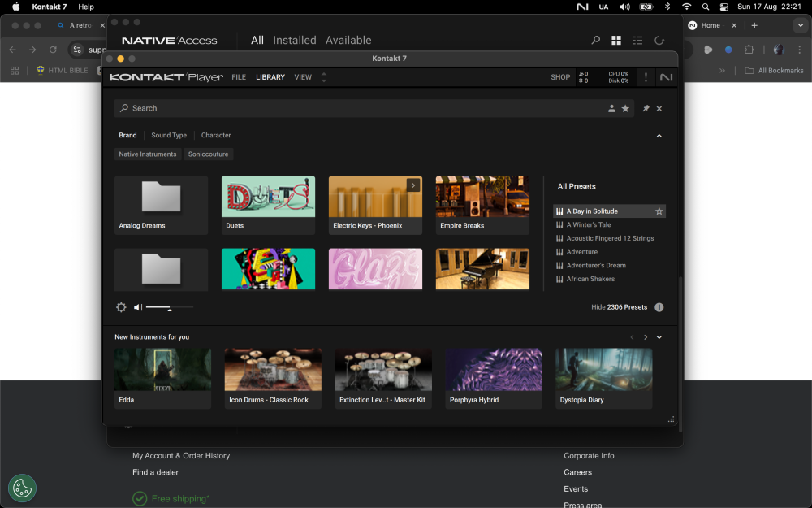812x508 pixels.
Task: Open the Analog Dreams library tile
Action: pyautogui.click(x=161, y=206)
